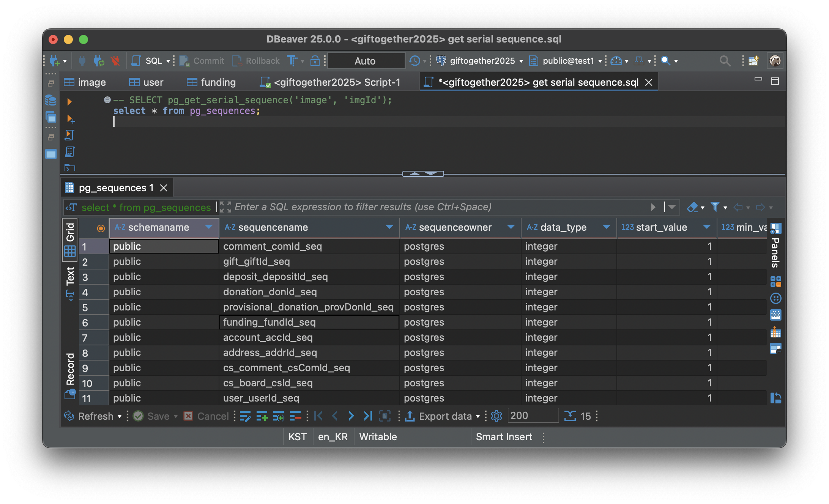Click the red Disconnect icon

tap(115, 61)
